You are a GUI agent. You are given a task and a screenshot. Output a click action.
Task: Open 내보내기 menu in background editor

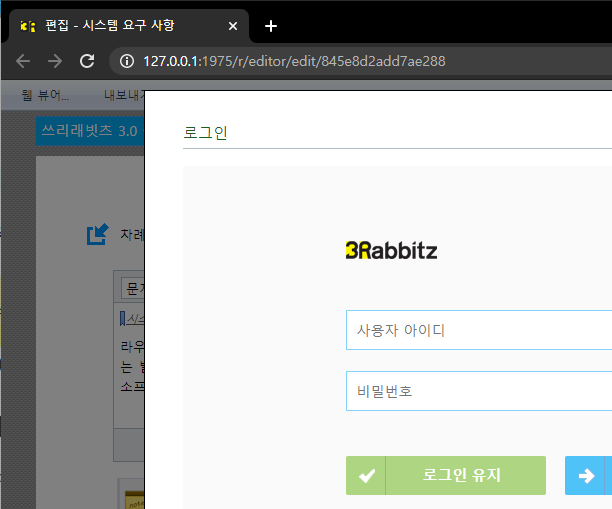coord(124,95)
